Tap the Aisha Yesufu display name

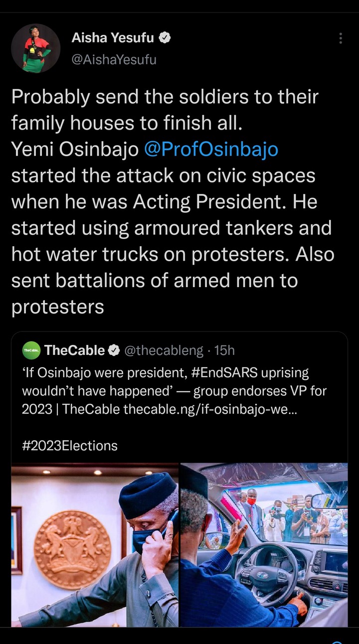[x=113, y=37]
